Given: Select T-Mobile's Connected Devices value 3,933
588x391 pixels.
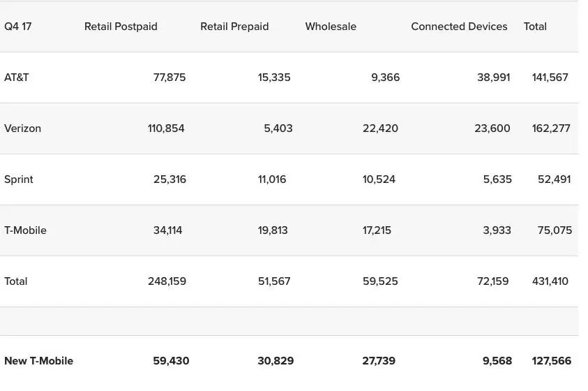Looking at the screenshot, I should coord(497,230).
